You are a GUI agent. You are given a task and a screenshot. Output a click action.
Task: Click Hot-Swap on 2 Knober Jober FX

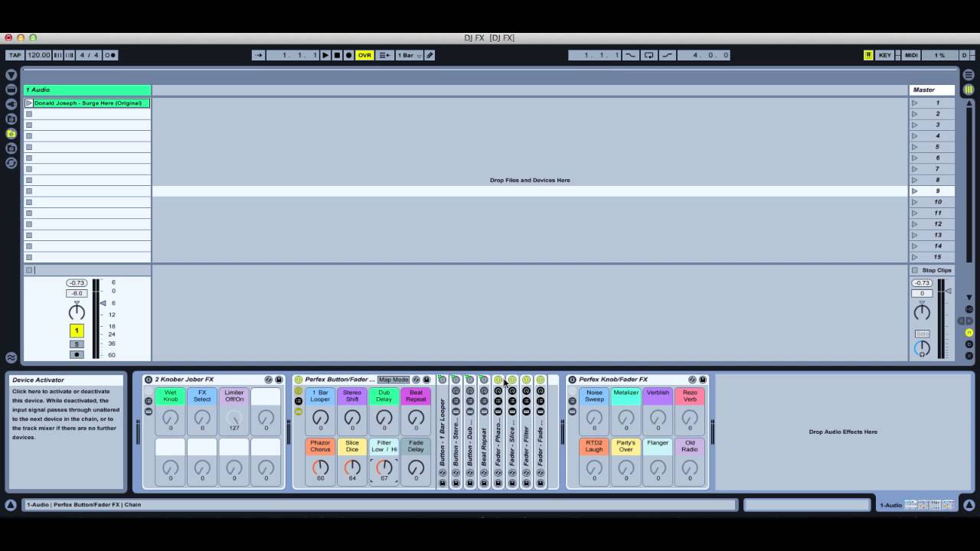click(x=269, y=380)
